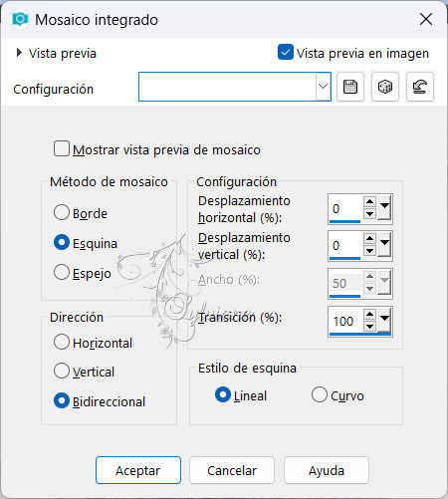The height and width of the screenshot is (499, 448).
Task: Click the Aceptar button
Action: pyautogui.click(x=138, y=470)
